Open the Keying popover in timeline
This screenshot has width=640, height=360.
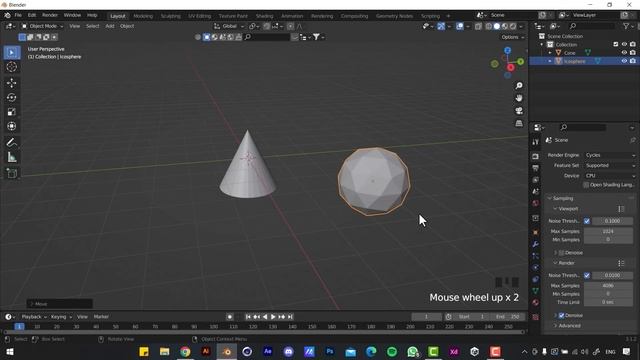point(61,317)
